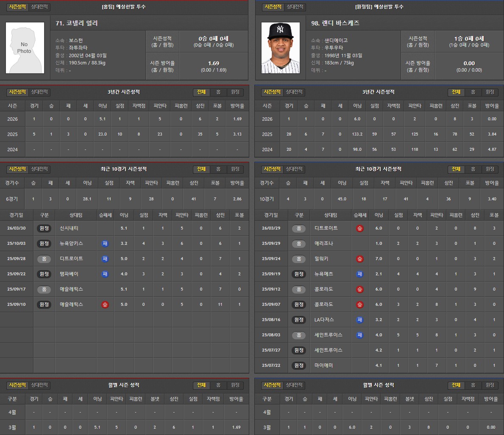Click the red 승 badge in the 뉴욕메츠-adjacent 25/09/12 콜로라도 row
The width and height of the screenshot is (504, 435).
click(x=359, y=289)
